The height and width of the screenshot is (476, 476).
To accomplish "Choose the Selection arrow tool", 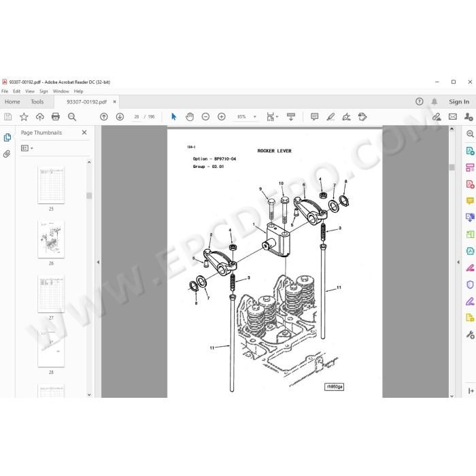I will [173, 116].
